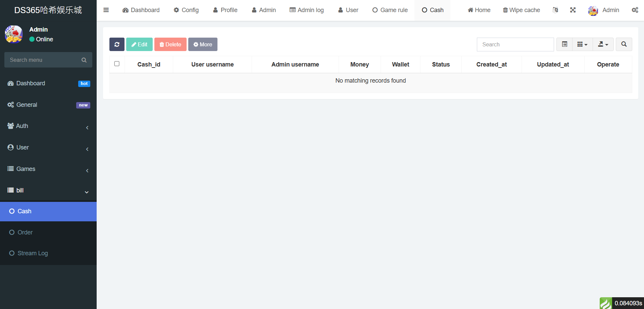Switch to the Config tab
Viewport: 644px width, 309px height.
point(186,10)
